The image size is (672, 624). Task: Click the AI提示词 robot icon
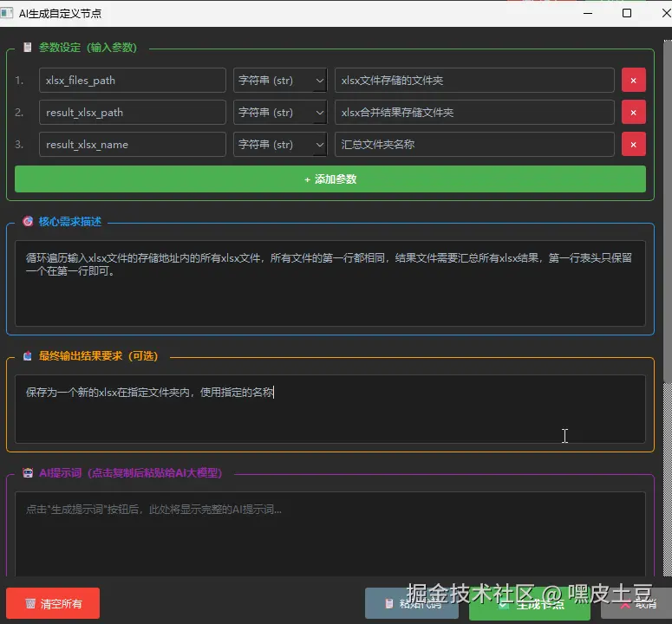pyautogui.click(x=28, y=473)
